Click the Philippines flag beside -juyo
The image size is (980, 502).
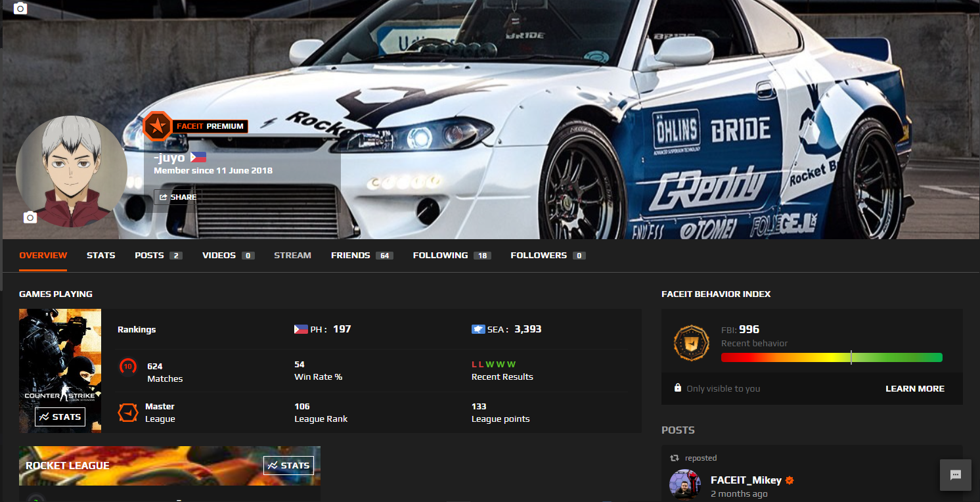click(198, 158)
